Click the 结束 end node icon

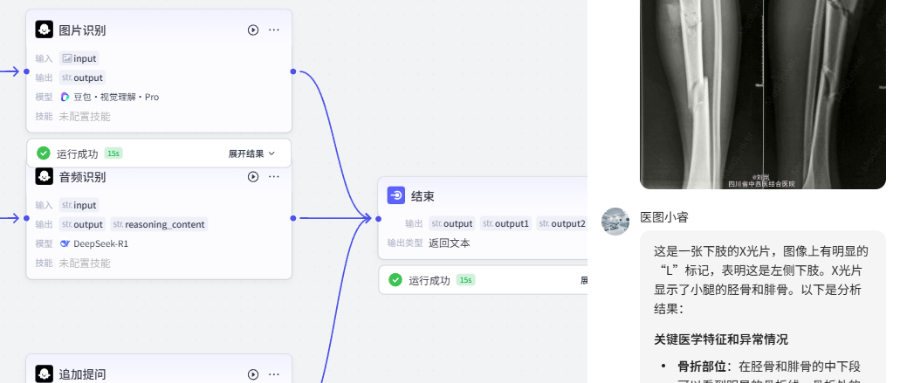coord(396,196)
